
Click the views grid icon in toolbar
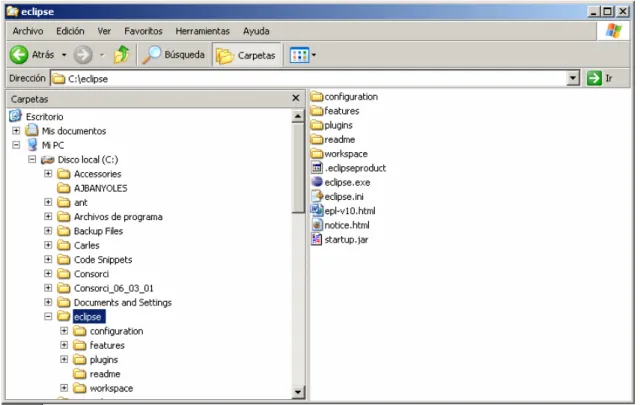point(299,55)
